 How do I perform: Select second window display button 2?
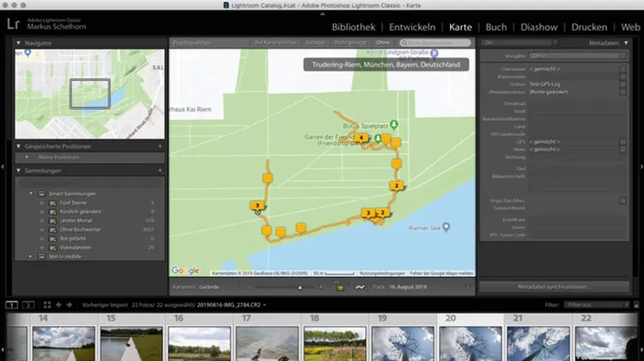click(28, 304)
